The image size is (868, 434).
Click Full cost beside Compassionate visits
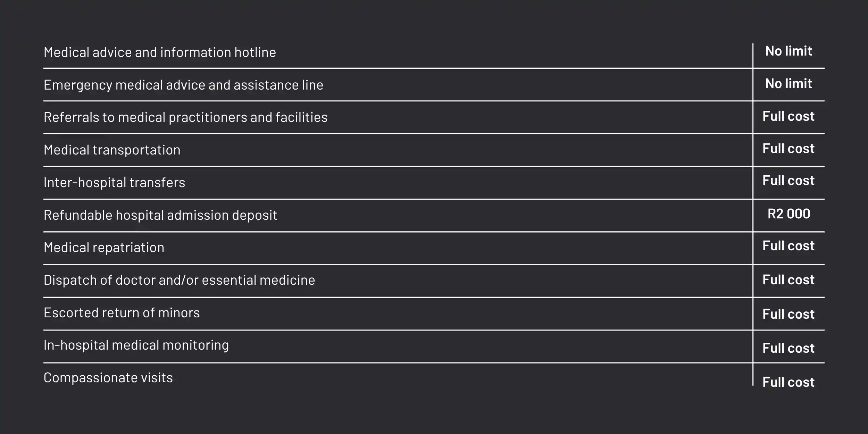(788, 382)
